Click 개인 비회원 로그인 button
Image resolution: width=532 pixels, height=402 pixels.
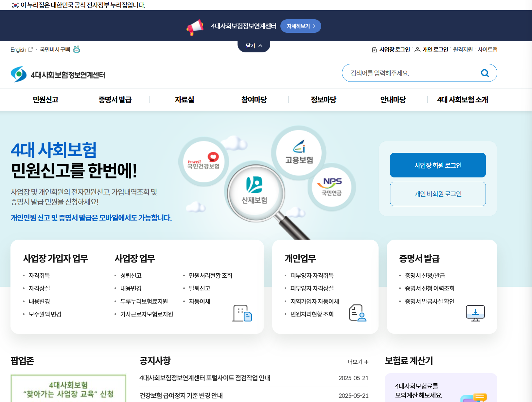tap(438, 194)
